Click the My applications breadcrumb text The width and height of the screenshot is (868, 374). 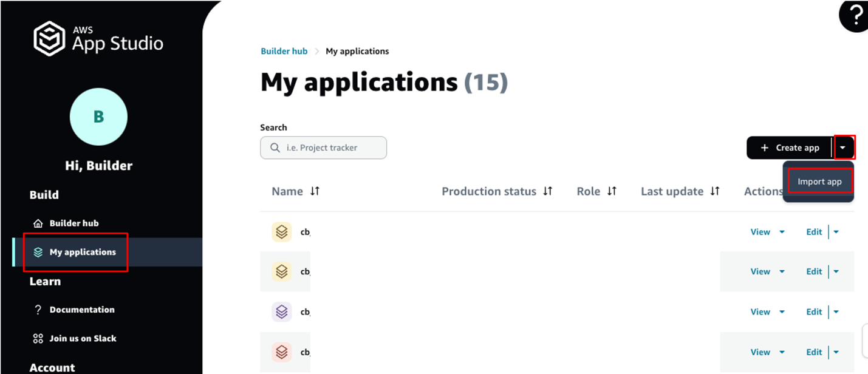[357, 51]
